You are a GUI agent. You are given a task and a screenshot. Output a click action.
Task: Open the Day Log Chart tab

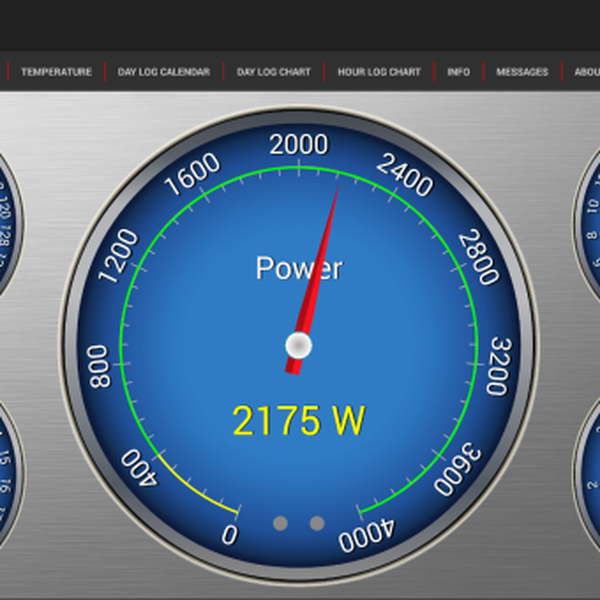coord(273,72)
